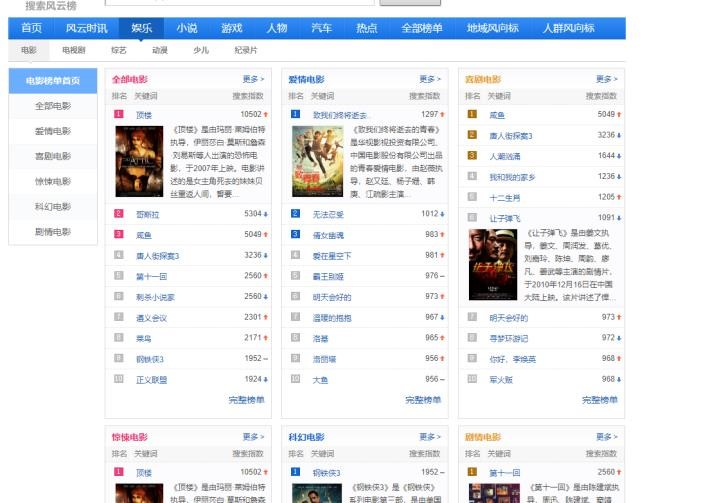Open 霸王别姬 in the 爱情电影 list
Screen dimensions: 708x503
(328, 276)
